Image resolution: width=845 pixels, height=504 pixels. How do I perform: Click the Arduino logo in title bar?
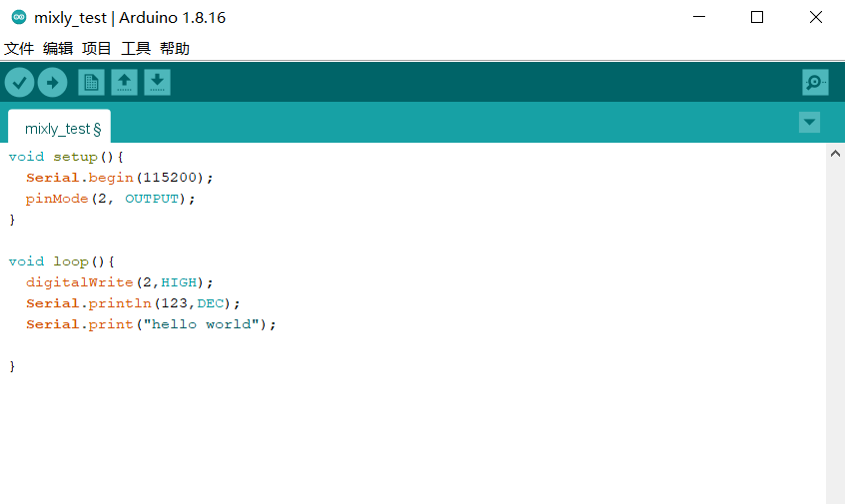[18, 18]
